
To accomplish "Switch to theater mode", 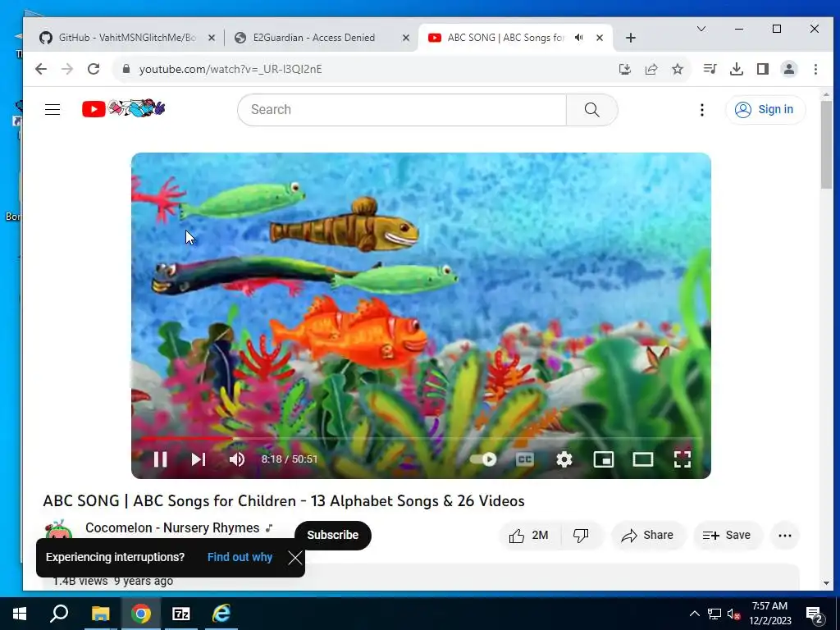I will coord(643,459).
